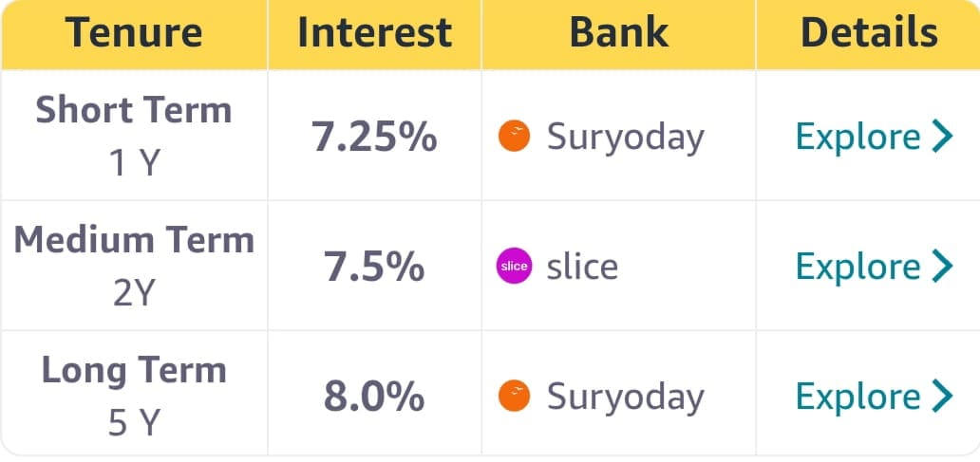Click the Long Term row's Explore chevron arrow
This screenshot has height=462, width=980.
pyautogui.click(x=942, y=397)
